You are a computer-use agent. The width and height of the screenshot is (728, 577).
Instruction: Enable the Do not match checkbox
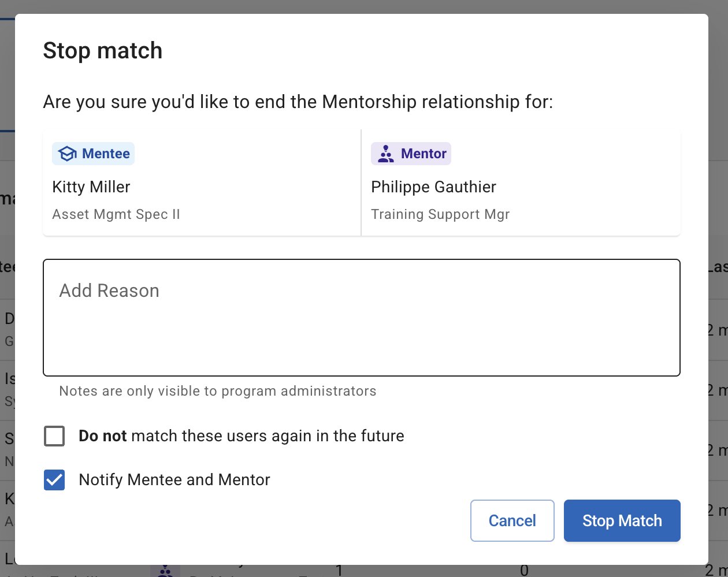tap(54, 436)
